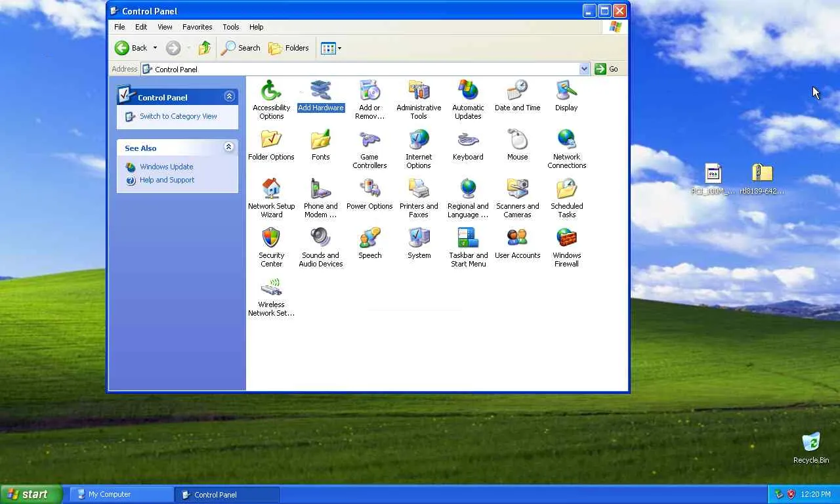Switch to My Computer taskbar button
Viewport: 840px width, 504px height.
[x=121, y=494]
